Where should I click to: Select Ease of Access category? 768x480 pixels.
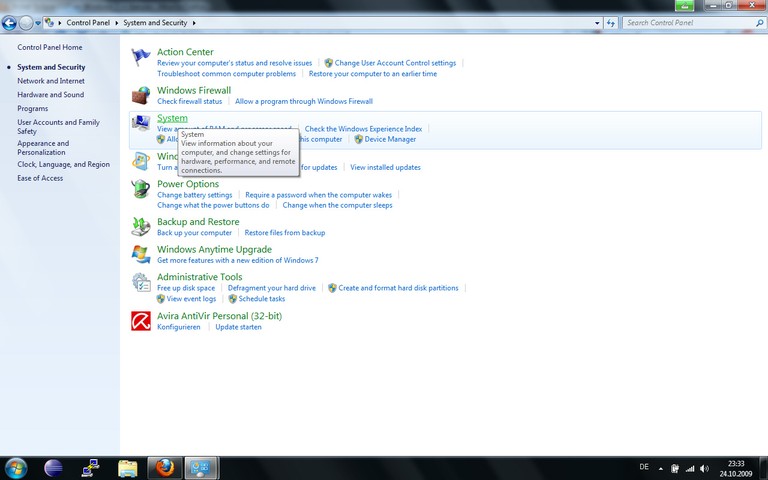[40, 178]
